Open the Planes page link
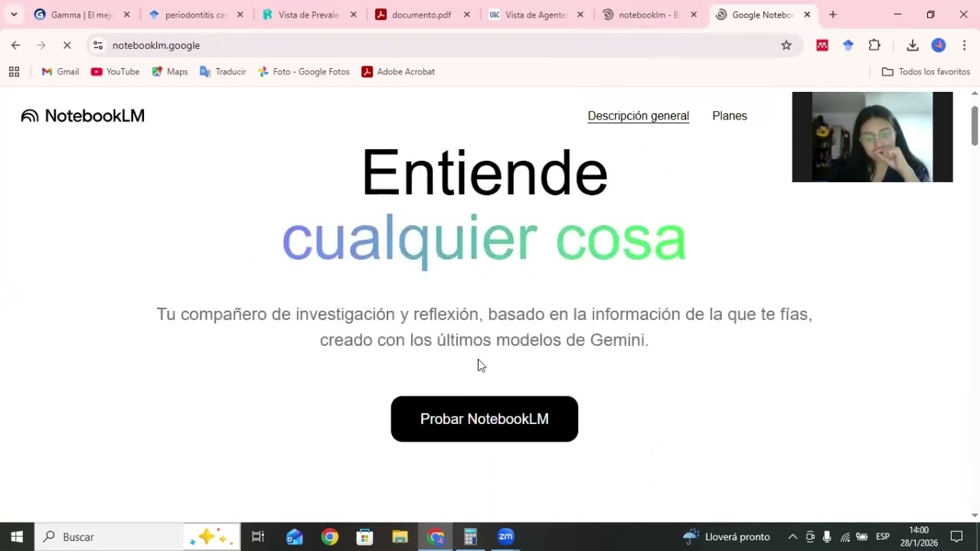This screenshot has height=551, width=980. tap(730, 116)
